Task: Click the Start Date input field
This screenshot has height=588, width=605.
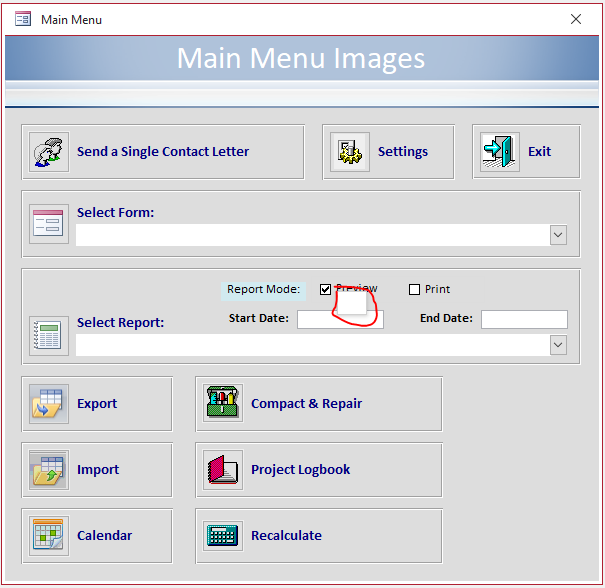Action: tap(340, 319)
